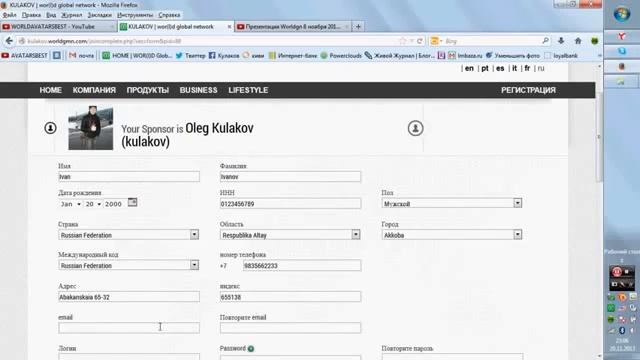Open international code dropdown
Viewport: 640px width, 360px height.
point(129,265)
